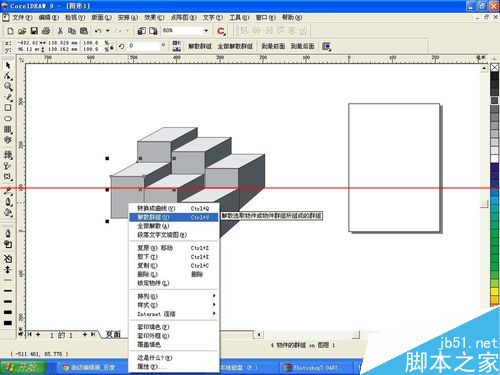Image resolution: width=500 pixels, height=375 pixels.
Task: Select the Zoom magnifier tool
Action: coord(8,87)
